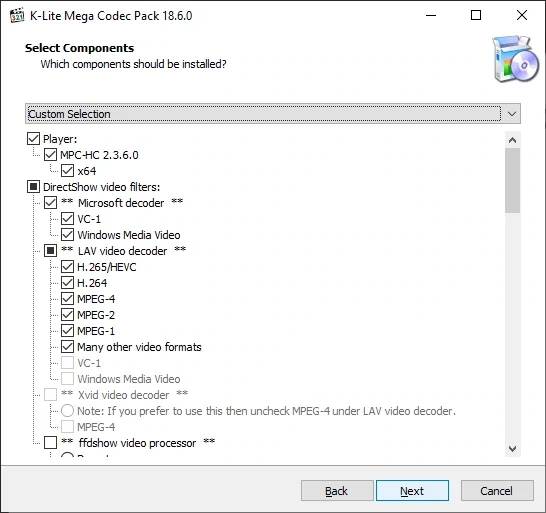Select the 'LAV video decoder' label
Image resolution: width=546 pixels, height=513 pixels.
(x=123, y=251)
